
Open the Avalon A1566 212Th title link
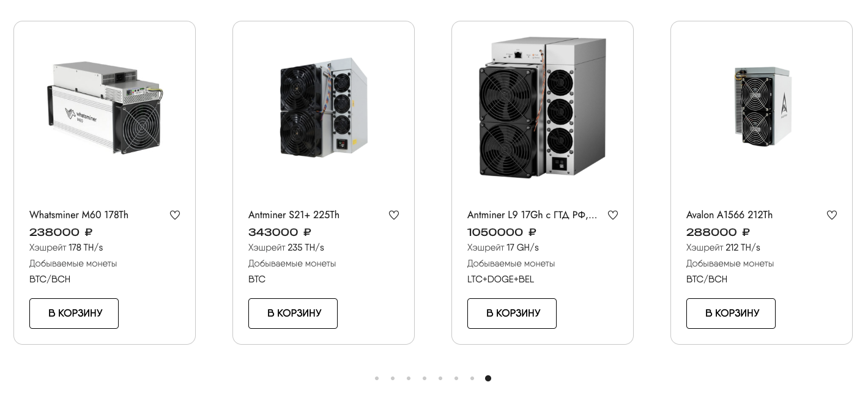click(x=729, y=215)
